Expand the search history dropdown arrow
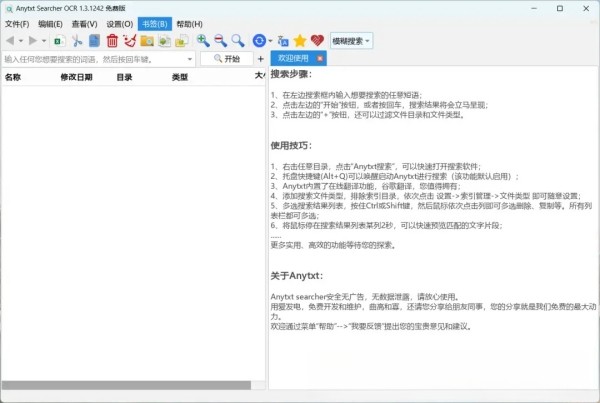Screen dimensions: 600x403 point(190,59)
